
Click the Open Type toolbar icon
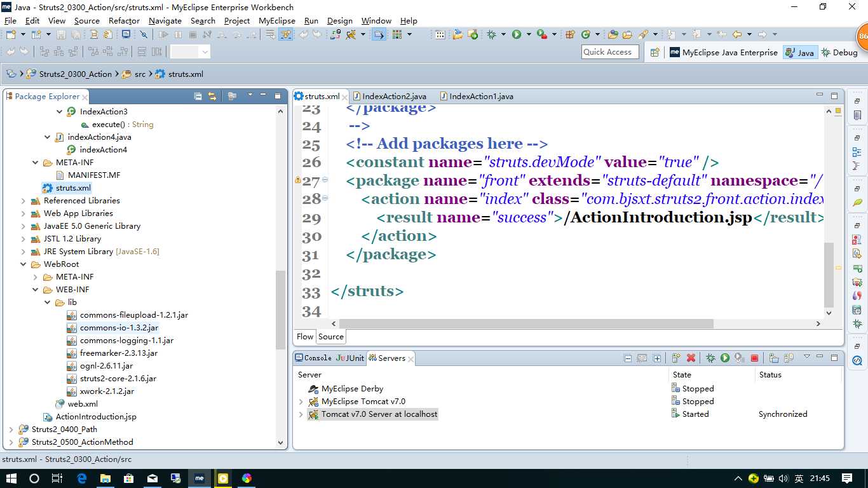pyautogui.click(x=613, y=34)
